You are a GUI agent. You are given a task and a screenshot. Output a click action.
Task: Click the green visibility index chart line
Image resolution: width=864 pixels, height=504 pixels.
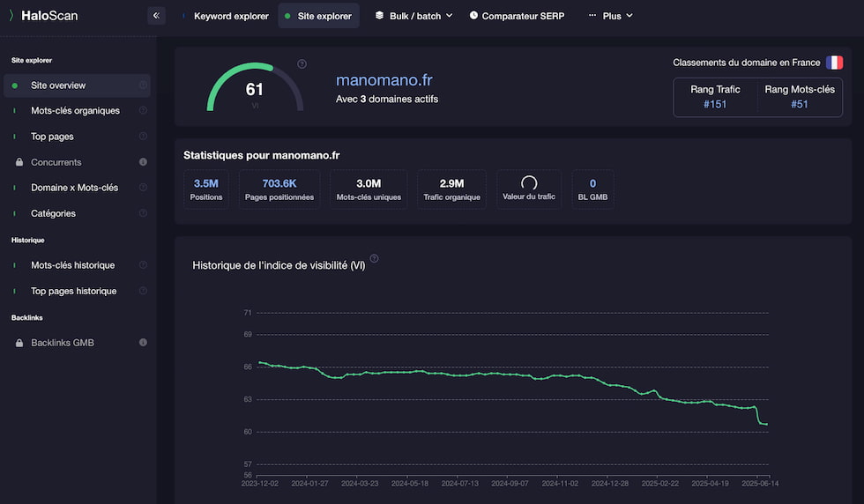point(512,374)
